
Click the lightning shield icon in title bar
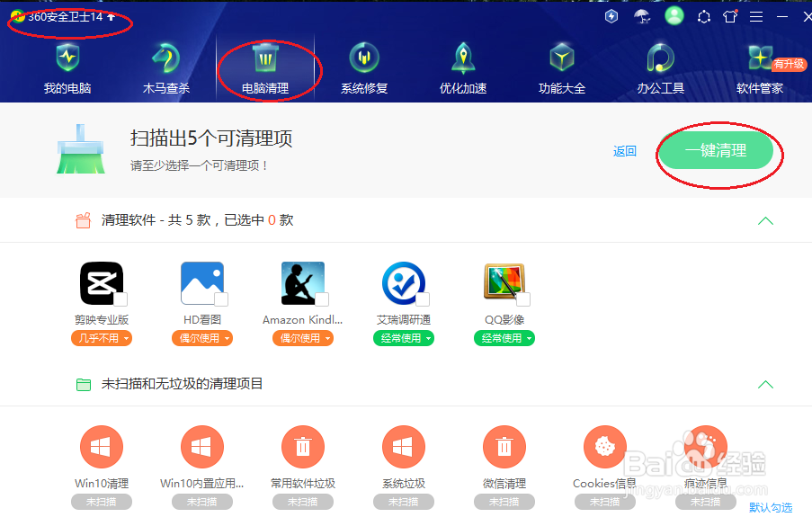pyautogui.click(x=611, y=16)
